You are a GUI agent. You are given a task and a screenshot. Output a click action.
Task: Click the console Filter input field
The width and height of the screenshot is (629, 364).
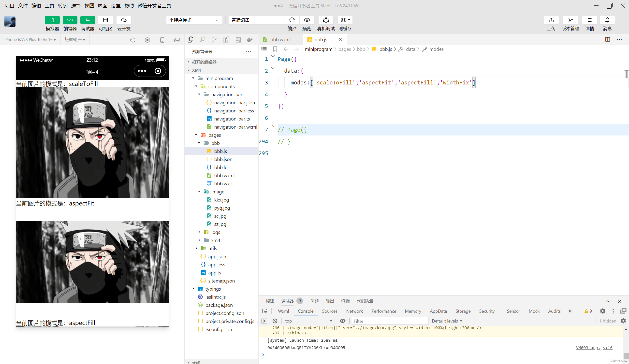[x=389, y=321]
